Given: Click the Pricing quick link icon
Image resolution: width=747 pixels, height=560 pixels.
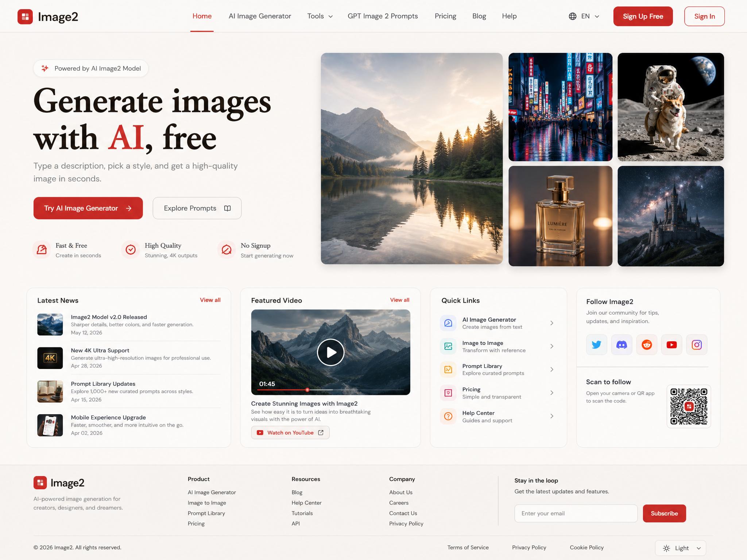Looking at the screenshot, I should coord(448,393).
